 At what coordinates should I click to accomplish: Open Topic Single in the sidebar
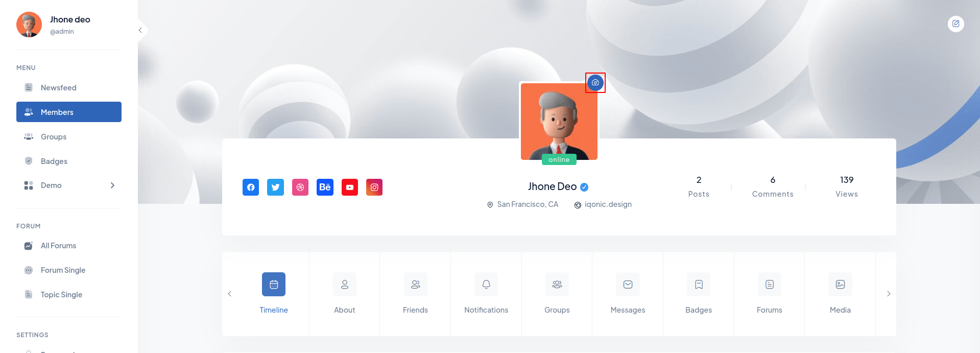(69, 295)
